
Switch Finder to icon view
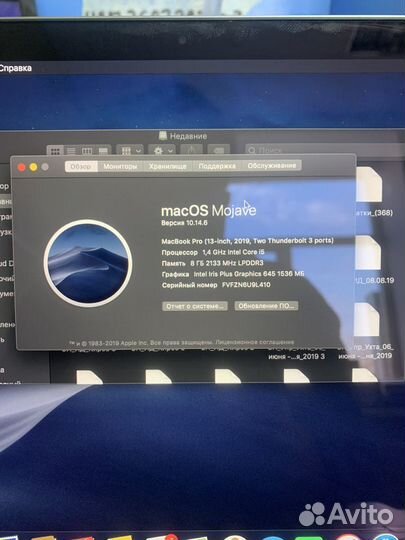pos(55,151)
